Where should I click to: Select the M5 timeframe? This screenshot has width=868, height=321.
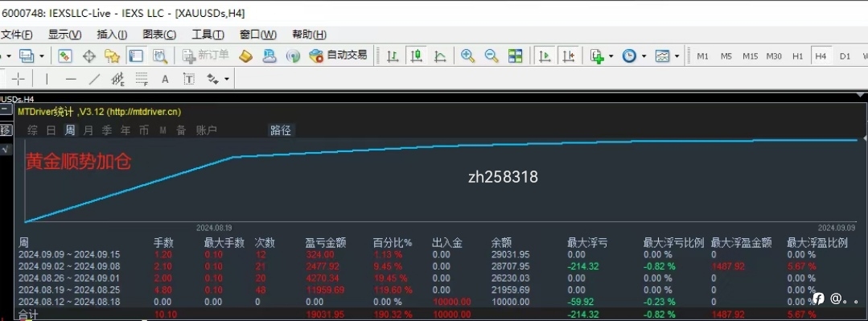726,56
